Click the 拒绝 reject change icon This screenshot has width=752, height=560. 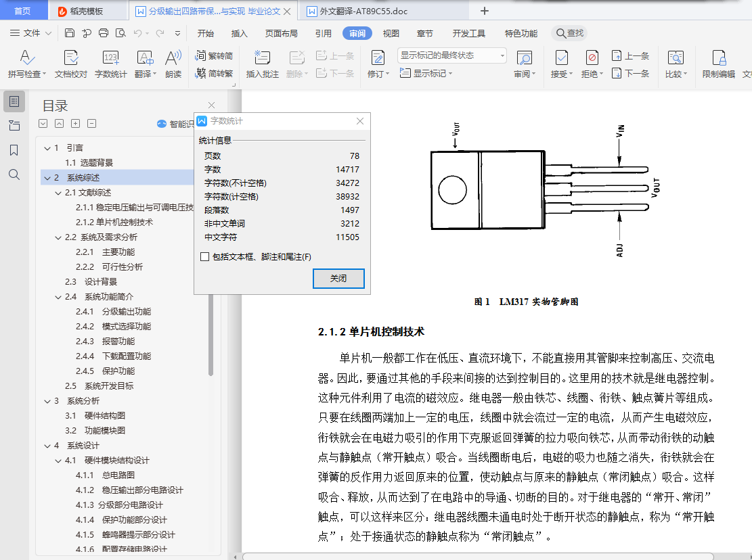tap(592, 58)
